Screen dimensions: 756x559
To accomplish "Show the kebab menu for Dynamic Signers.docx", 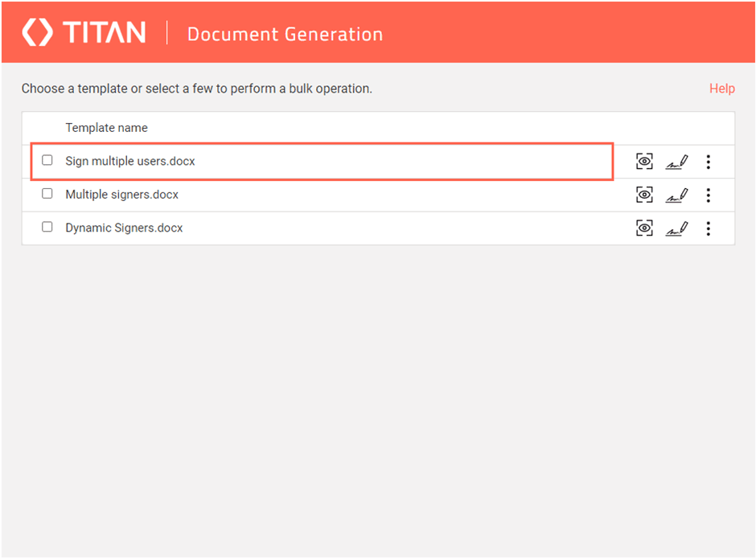I will (x=708, y=228).
